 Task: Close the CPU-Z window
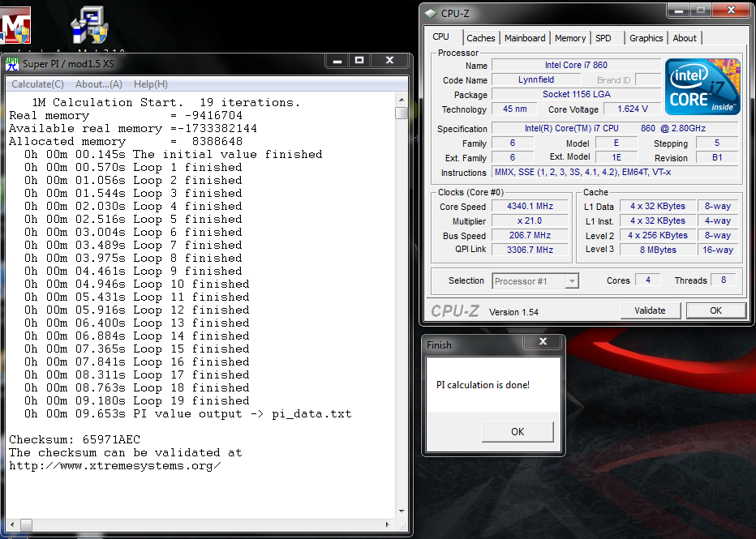tap(731, 10)
